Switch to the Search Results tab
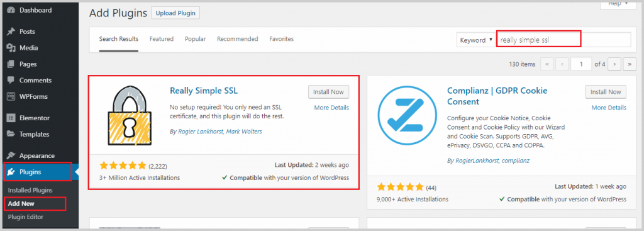This screenshot has width=644, height=231. coord(119,39)
